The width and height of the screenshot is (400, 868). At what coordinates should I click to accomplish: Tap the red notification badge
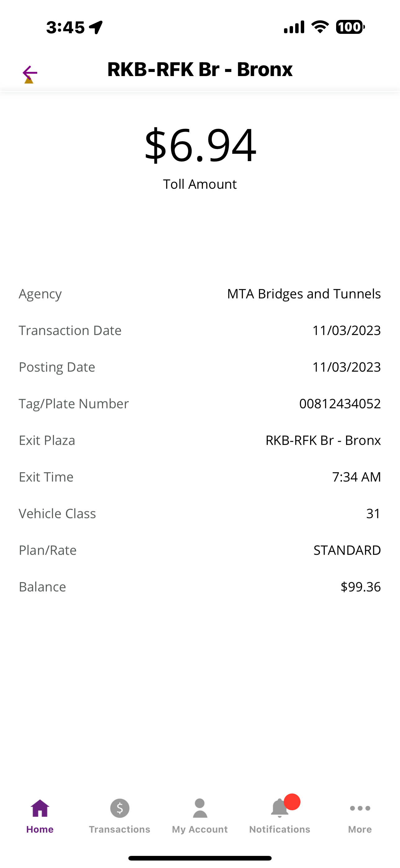pyautogui.click(x=292, y=802)
